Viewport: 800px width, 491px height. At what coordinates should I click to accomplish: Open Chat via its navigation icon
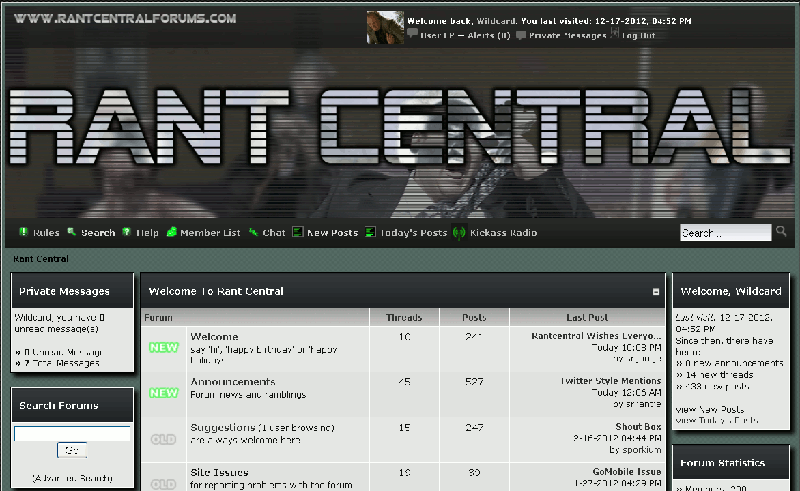pos(254,233)
